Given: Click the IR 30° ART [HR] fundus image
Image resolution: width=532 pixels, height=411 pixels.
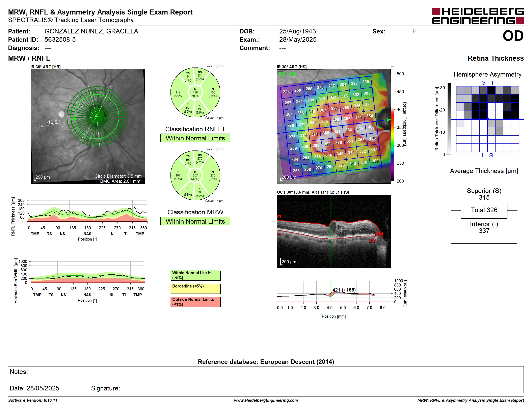Looking at the screenshot, I should pos(87,126).
